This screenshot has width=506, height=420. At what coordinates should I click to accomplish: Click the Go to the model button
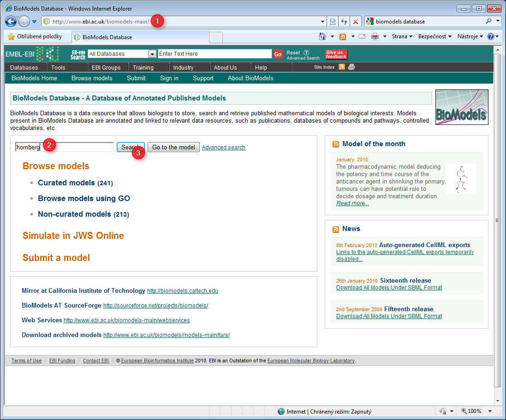173,147
